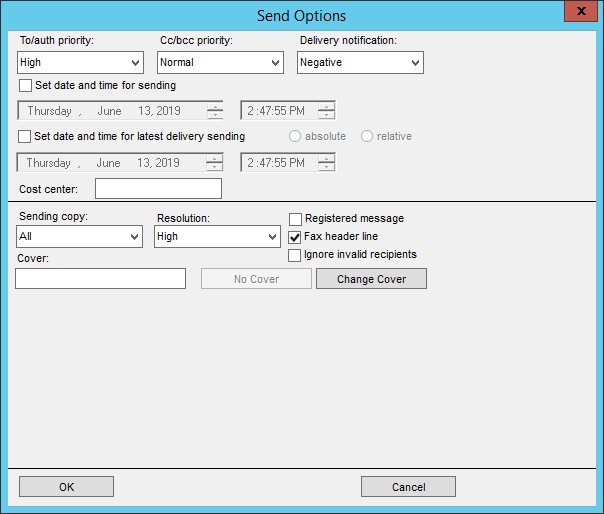The width and height of the screenshot is (604, 514).
Task: Confirm with the OK button
Action: (x=66, y=487)
